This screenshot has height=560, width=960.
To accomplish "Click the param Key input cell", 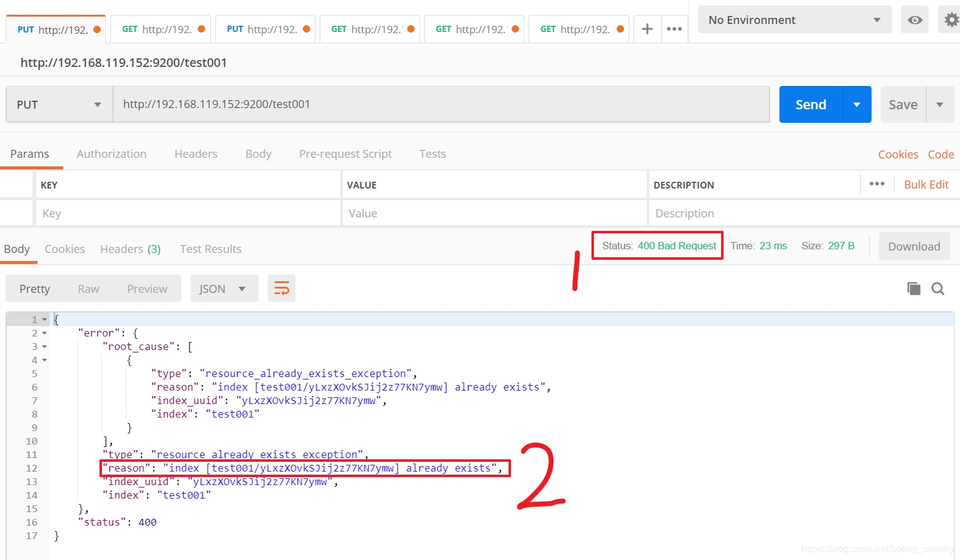I will point(188,213).
